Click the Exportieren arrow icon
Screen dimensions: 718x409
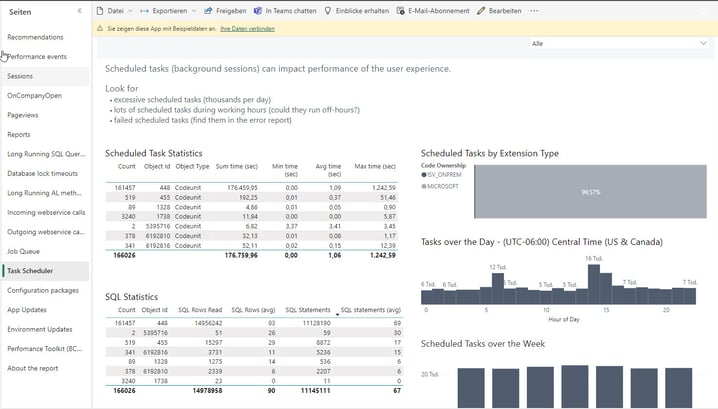tap(144, 11)
